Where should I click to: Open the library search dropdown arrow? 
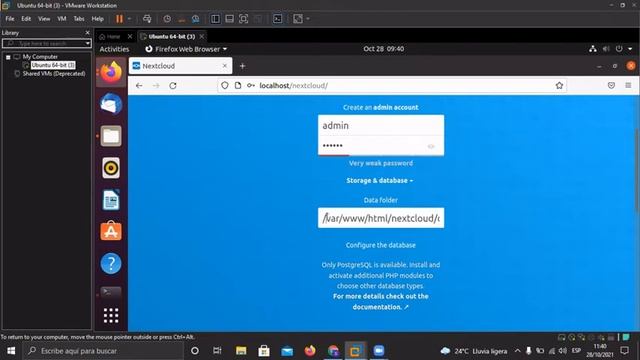pyautogui.click(x=88, y=43)
